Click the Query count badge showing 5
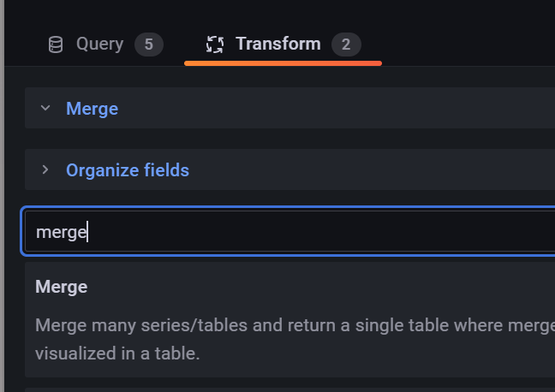 [149, 45]
